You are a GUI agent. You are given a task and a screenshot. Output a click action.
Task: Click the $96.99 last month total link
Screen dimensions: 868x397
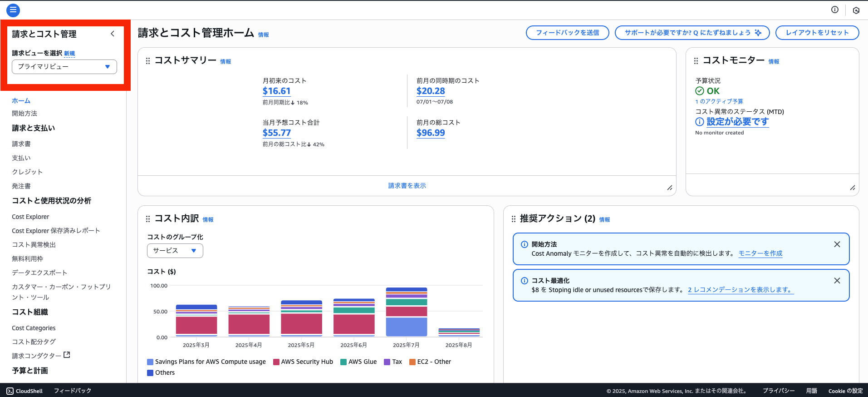tap(431, 133)
